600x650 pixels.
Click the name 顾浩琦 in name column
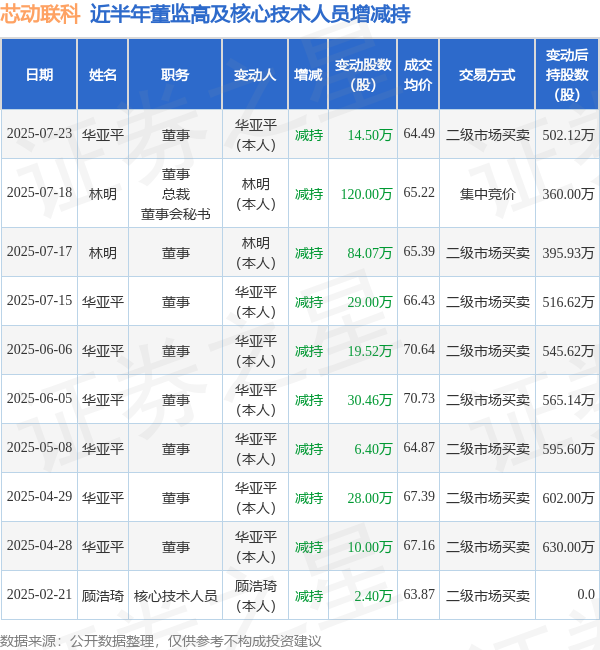pos(102,596)
